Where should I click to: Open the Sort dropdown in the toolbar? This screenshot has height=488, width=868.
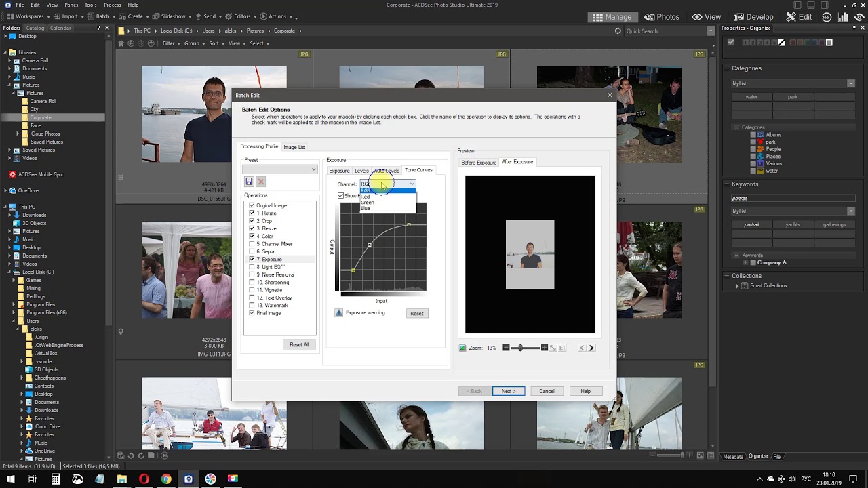tap(216, 43)
